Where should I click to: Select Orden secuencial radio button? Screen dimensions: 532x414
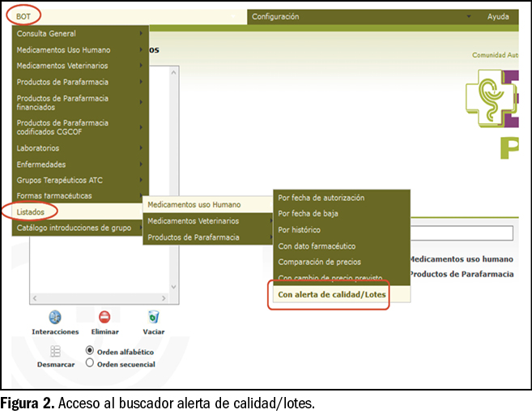click(x=90, y=364)
